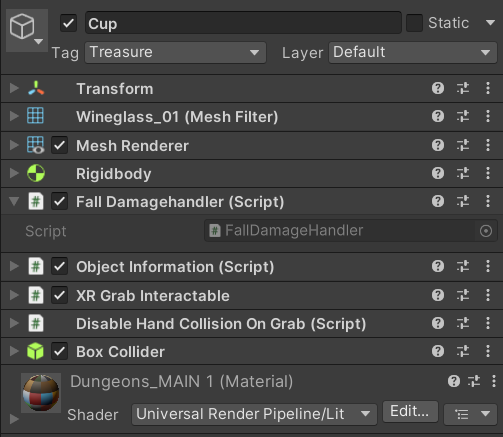Open the Transform three-dot context menu
This screenshot has height=437, width=503.
click(x=488, y=88)
